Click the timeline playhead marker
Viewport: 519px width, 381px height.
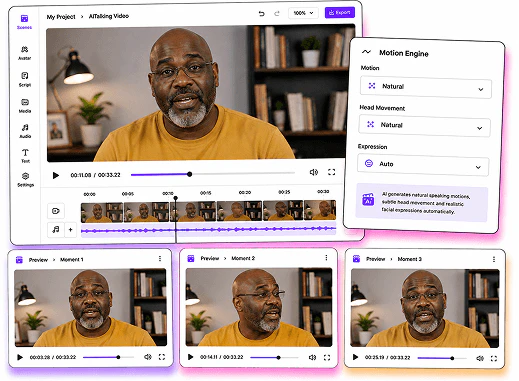coord(175,198)
